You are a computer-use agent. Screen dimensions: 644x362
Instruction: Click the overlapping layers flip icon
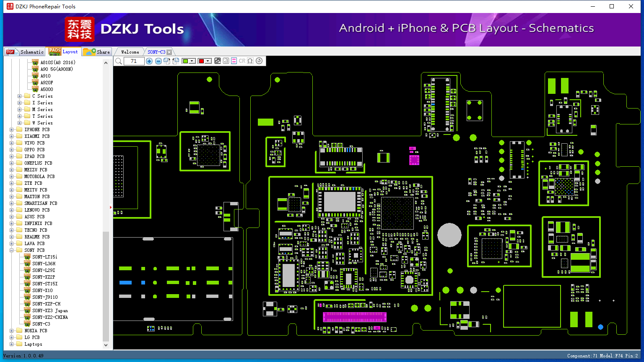(218, 61)
